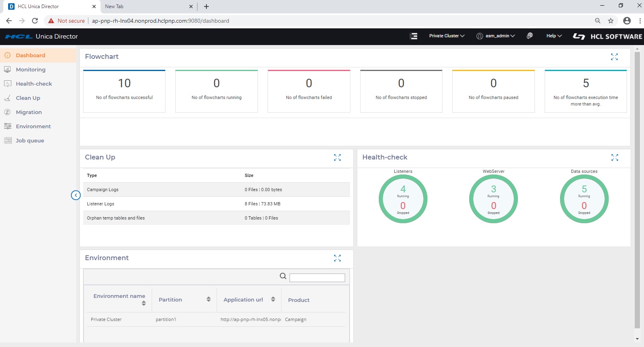Expand the Help dropdown menu
Image resolution: width=644 pixels, height=347 pixels.
[554, 36]
